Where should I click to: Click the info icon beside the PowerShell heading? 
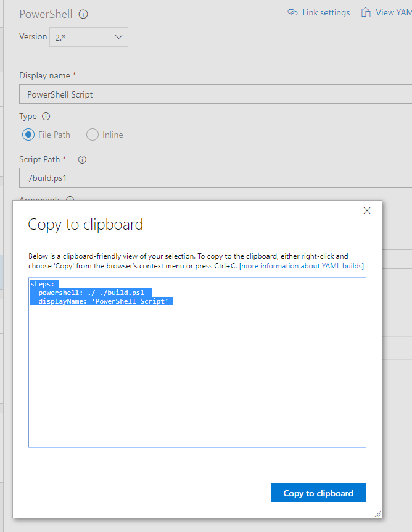[x=83, y=13]
